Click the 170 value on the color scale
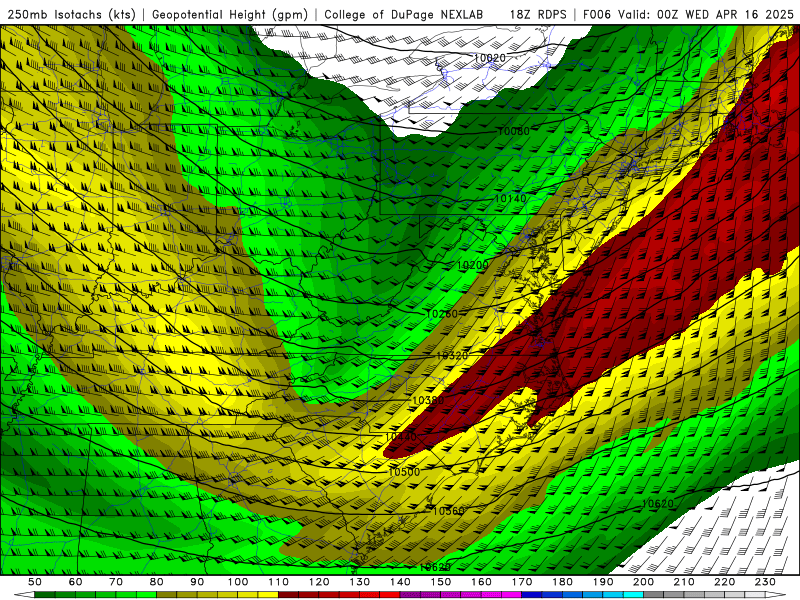The image size is (800, 600). [522, 582]
